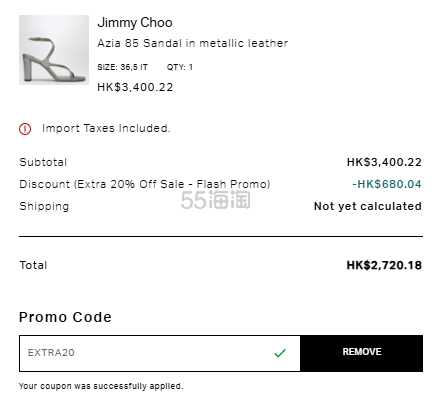Click the HK$3,400.22 item price
The width and height of the screenshot is (432, 399).
(x=135, y=87)
